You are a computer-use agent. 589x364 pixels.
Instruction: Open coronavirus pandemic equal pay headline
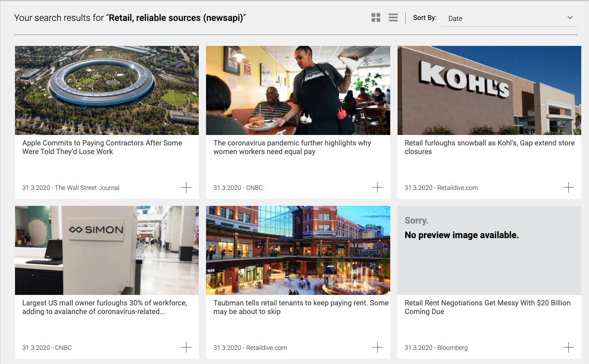pyautogui.click(x=292, y=147)
